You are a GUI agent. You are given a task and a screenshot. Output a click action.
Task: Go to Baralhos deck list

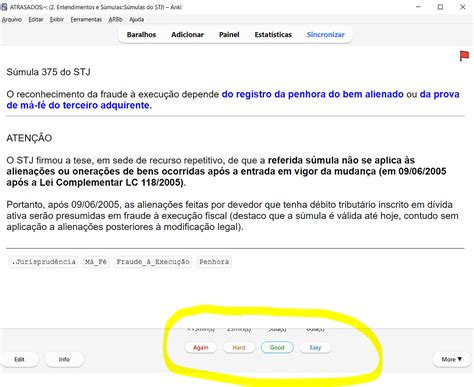click(141, 34)
